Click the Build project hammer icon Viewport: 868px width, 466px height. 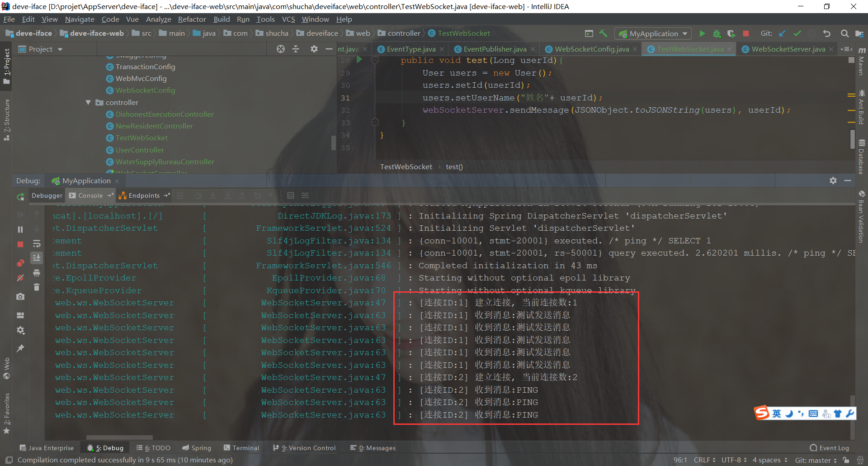click(x=603, y=33)
